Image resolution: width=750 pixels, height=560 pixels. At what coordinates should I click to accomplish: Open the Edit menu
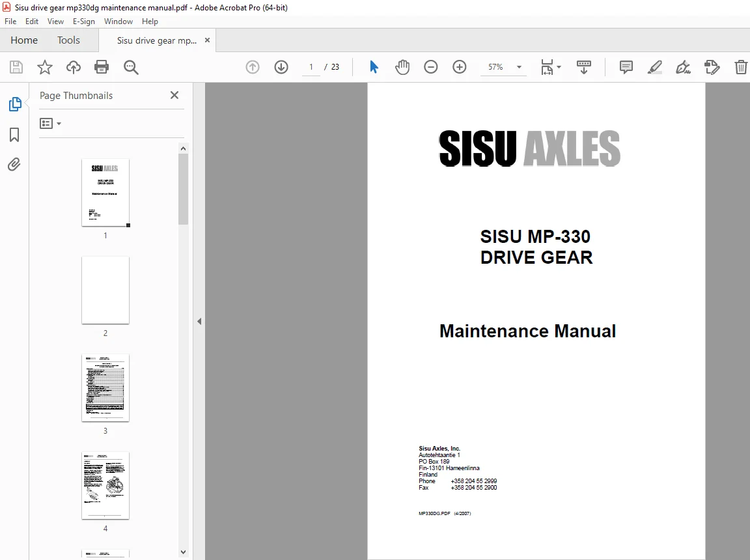(31, 21)
